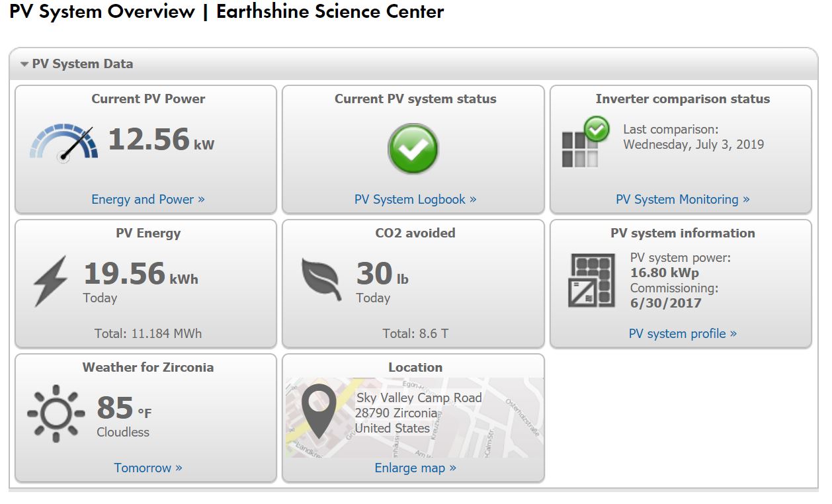The height and width of the screenshot is (504, 832).
Task: Go to PV System Monitoring
Action: (x=683, y=199)
